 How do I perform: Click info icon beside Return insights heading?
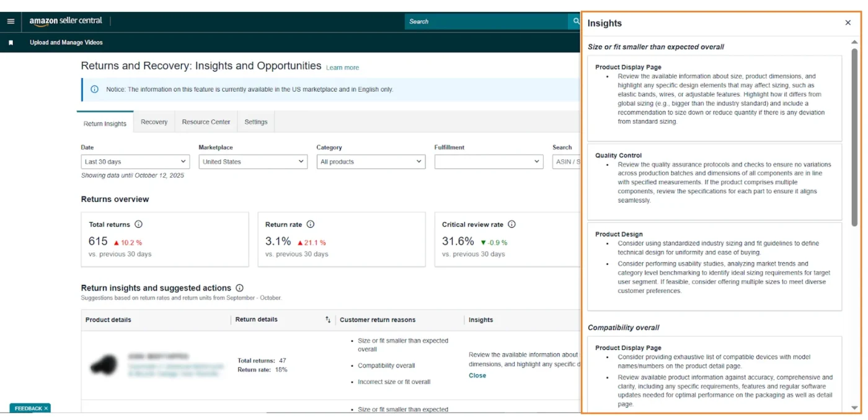tap(239, 287)
